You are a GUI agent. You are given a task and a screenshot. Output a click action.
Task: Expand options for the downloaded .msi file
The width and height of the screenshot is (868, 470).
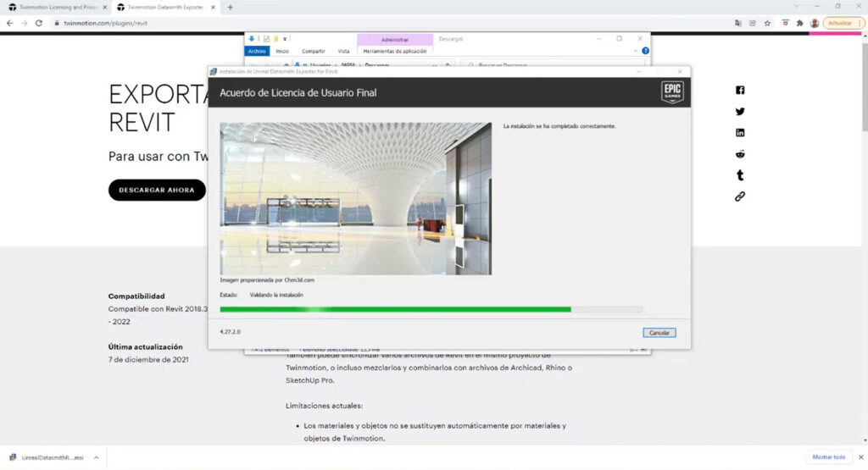point(96,457)
